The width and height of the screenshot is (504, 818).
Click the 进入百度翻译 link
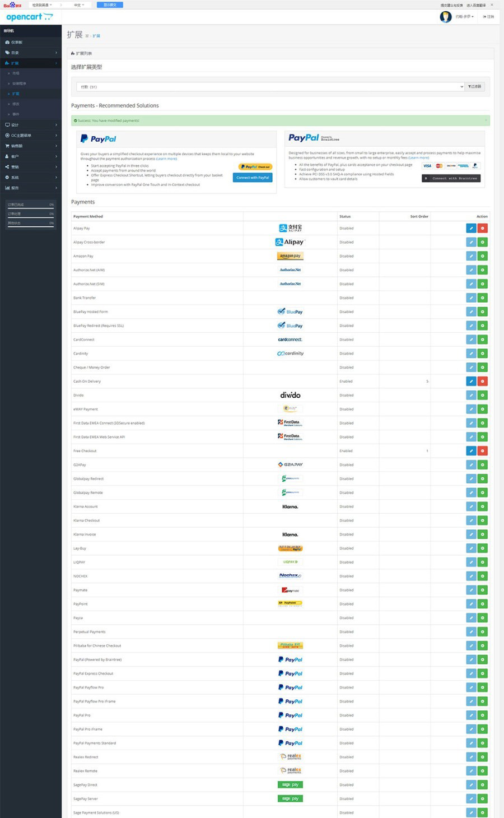pos(476,5)
